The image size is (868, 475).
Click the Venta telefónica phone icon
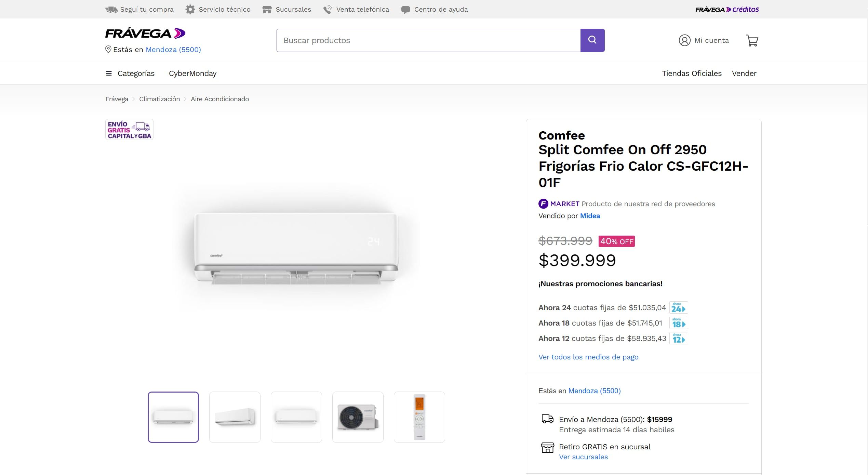tap(328, 10)
